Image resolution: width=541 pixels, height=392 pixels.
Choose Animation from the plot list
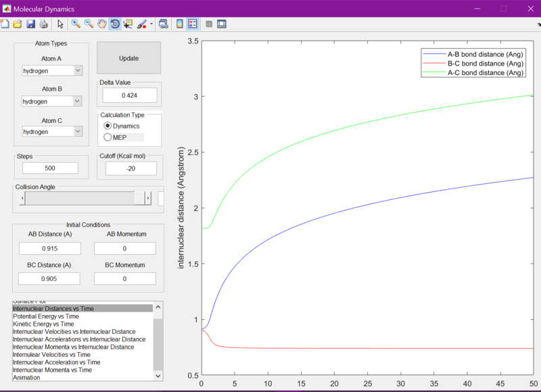26,378
